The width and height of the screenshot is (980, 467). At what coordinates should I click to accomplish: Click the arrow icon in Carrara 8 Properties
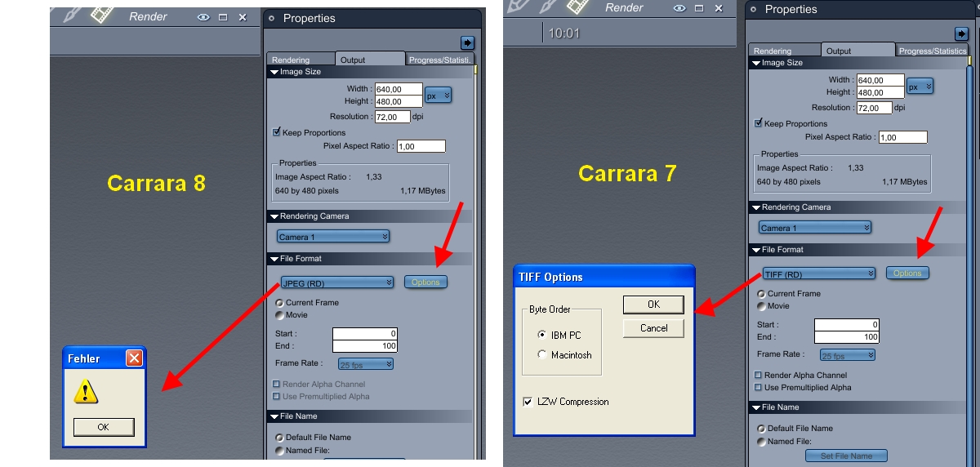pos(467,42)
